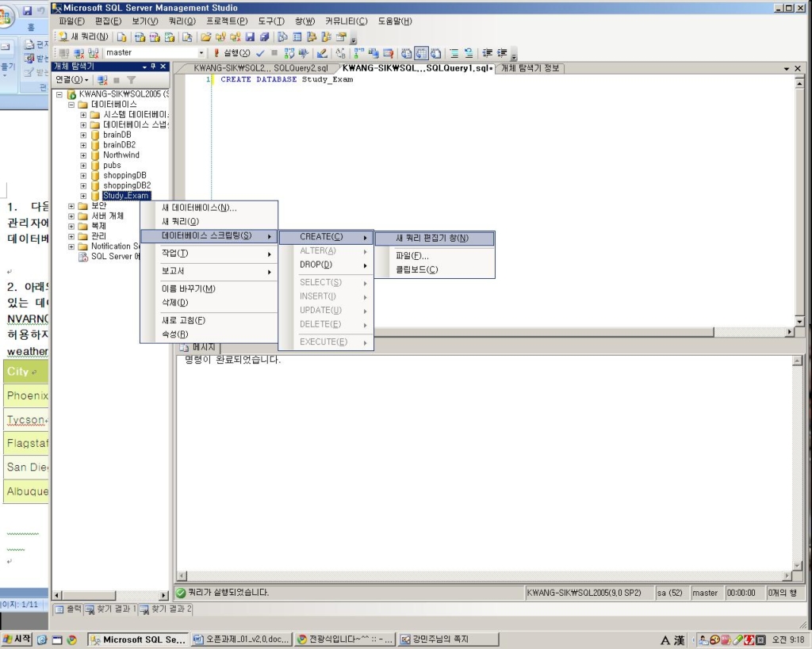Click 새 데이터베이스(N)... context menu item

(x=209, y=208)
